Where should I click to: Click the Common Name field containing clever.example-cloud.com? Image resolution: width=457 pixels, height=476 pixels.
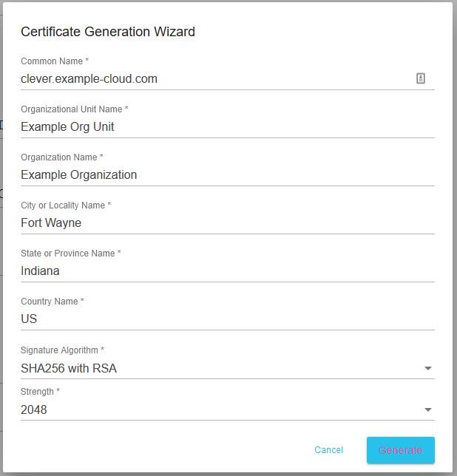[x=228, y=79]
